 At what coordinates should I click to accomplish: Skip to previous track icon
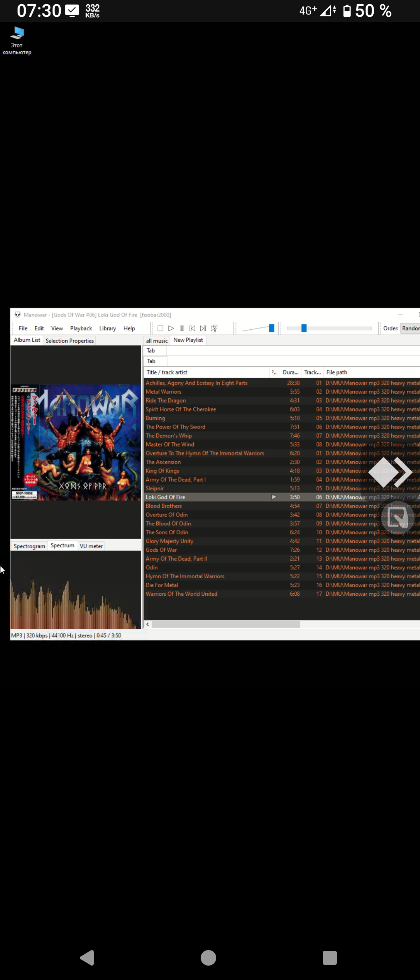click(x=192, y=328)
